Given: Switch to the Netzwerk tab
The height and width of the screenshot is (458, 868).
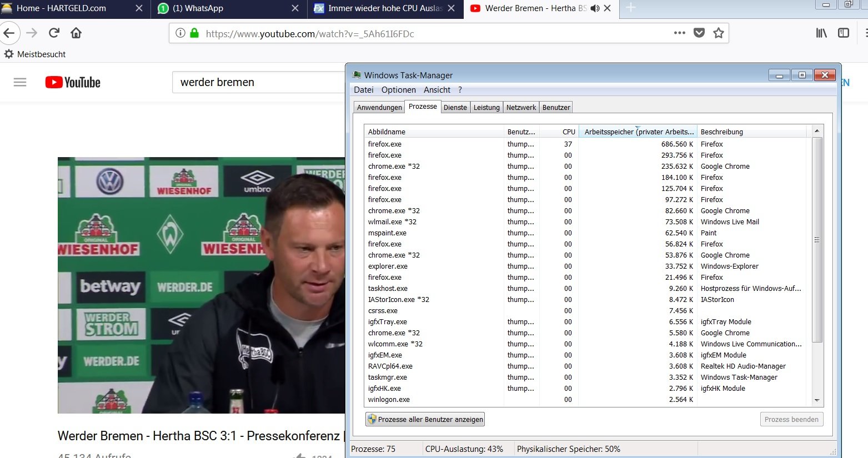Looking at the screenshot, I should click(521, 108).
